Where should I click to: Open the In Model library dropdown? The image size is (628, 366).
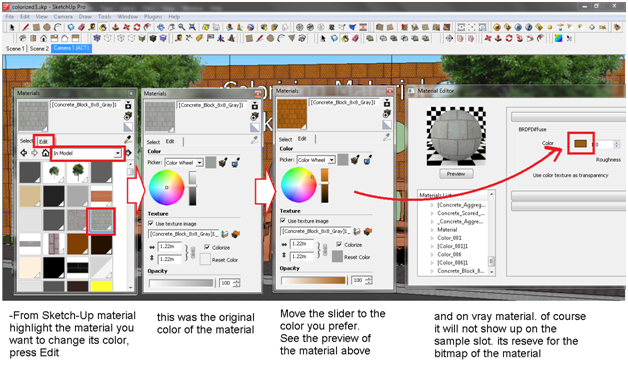117,153
